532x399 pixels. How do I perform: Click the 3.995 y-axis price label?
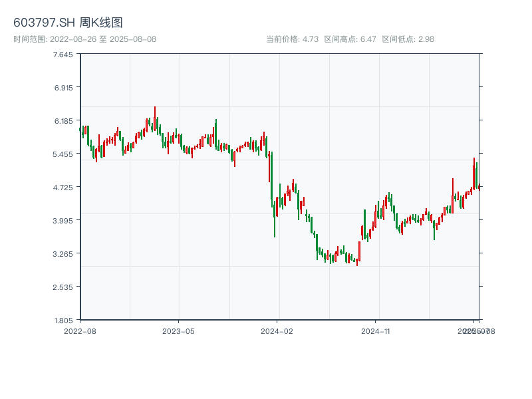coord(63,221)
